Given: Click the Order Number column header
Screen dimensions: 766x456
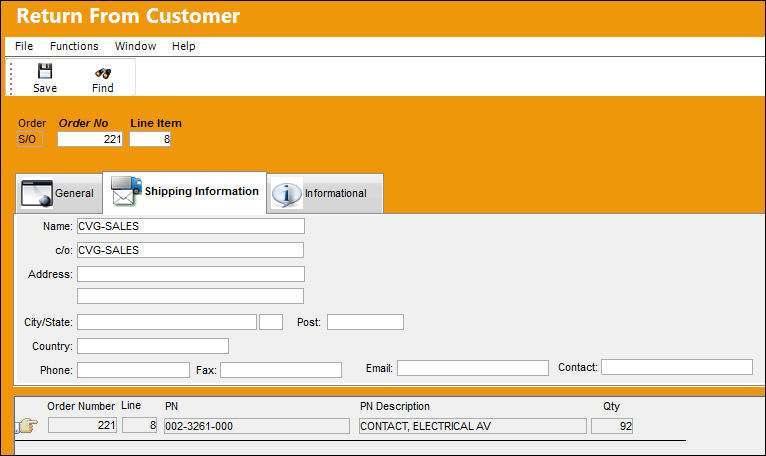Looking at the screenshot, I should [x=81, y=406].
